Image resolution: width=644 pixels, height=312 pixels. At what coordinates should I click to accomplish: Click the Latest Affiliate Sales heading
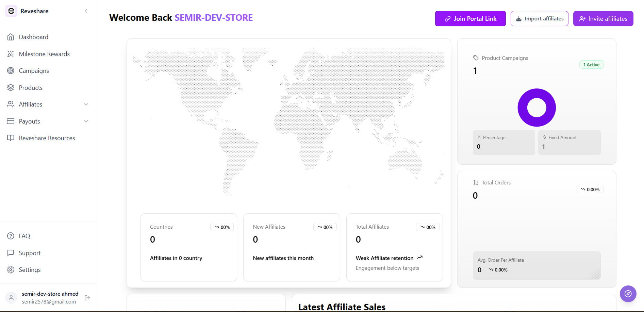tap(342, 307)
